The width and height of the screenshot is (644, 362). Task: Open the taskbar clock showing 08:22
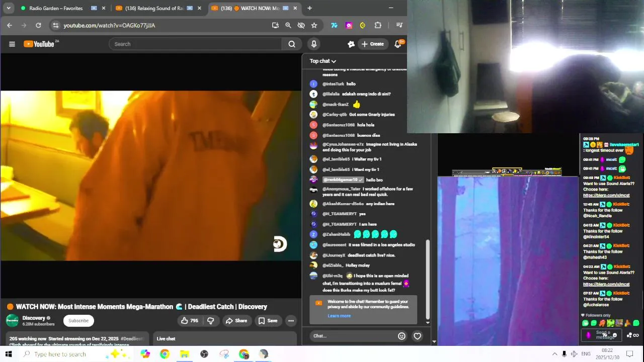[x=607, y=354]
